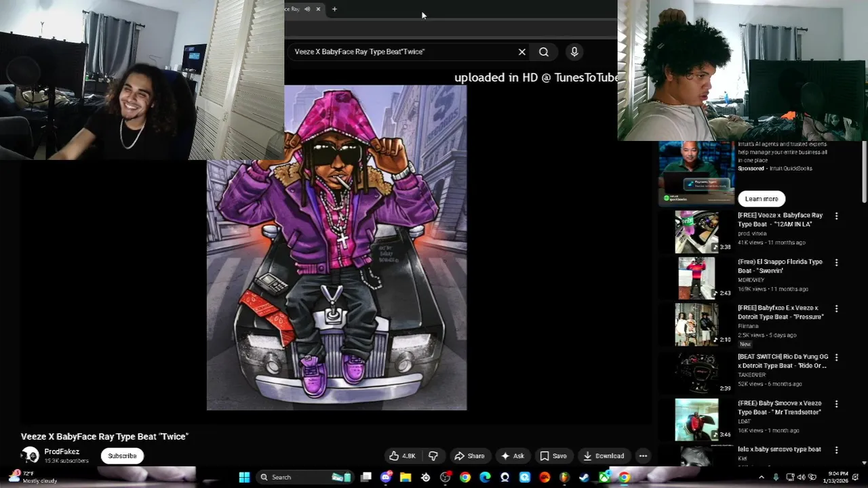Click Learn more on QuickBooks ad
The width and height of the screenshot is (868, 488).
762,199
